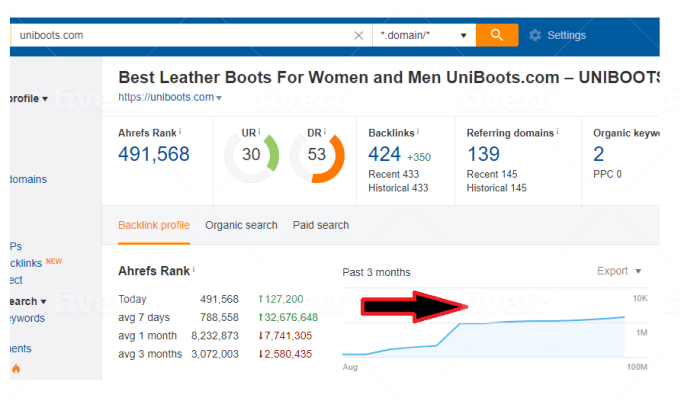Screen dimensions: 680x411
Task: Open the 424 backlinks count
Action: coord(385,154)
